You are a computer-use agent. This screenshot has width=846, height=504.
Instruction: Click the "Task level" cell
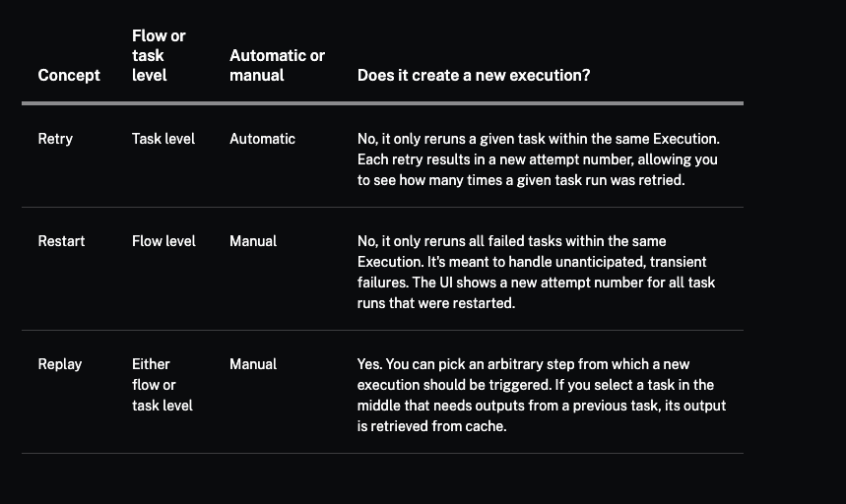click(163, 139)
